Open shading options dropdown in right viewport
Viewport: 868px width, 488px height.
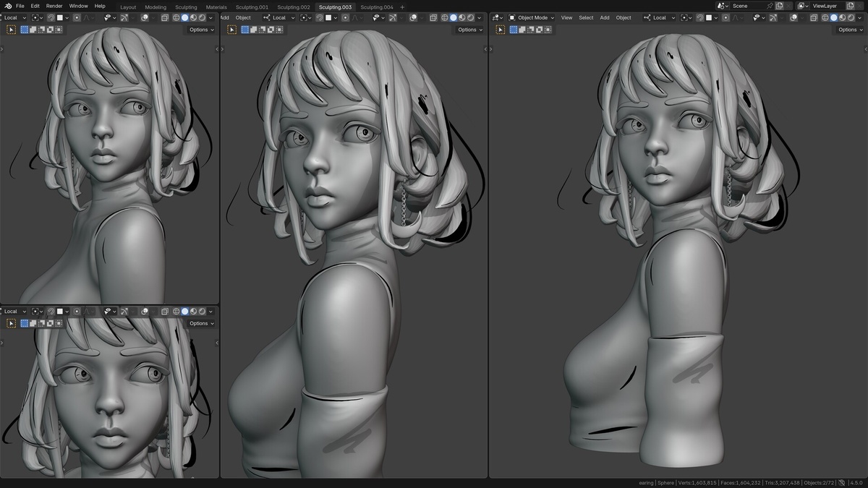tap(859, 17)
